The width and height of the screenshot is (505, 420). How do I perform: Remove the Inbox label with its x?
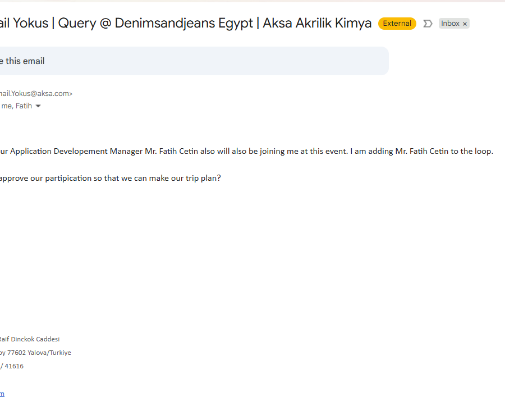[465, 24]
